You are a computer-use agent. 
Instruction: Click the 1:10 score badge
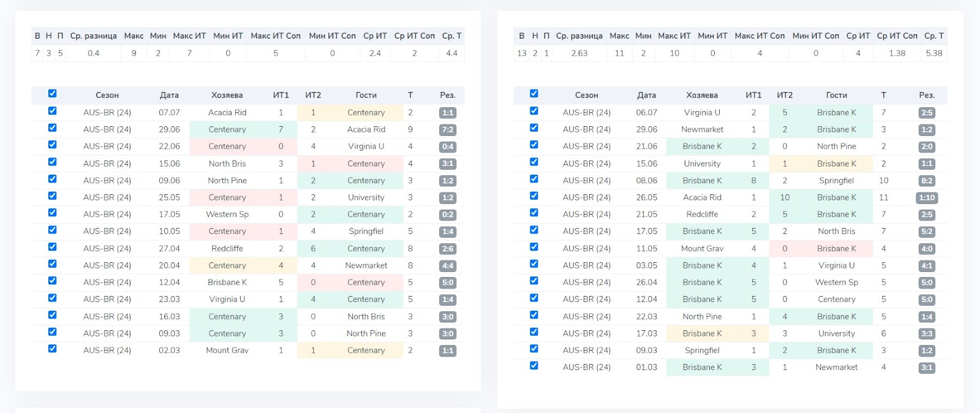pos(927,198)
